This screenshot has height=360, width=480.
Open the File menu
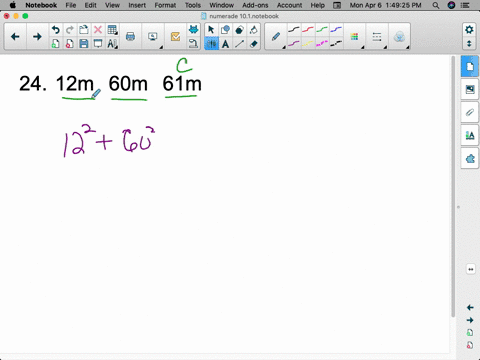(x=71, y=5)
